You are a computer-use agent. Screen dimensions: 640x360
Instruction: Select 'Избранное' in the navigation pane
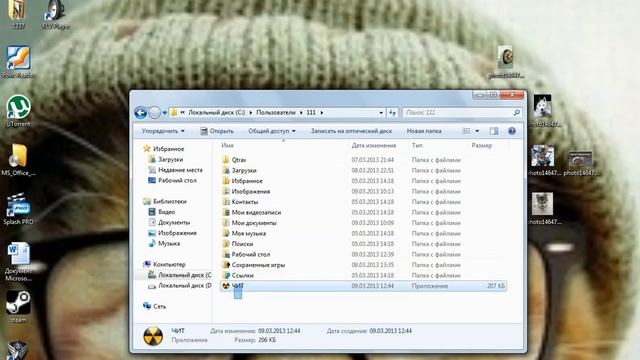[168, 149]
